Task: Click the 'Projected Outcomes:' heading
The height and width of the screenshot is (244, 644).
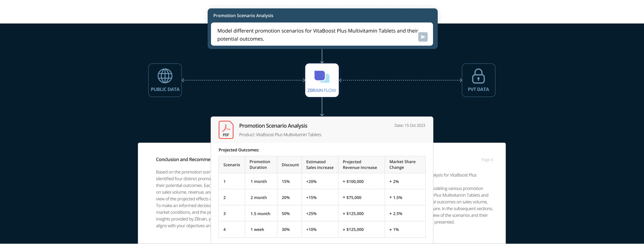Action: [x=239, y=150]
